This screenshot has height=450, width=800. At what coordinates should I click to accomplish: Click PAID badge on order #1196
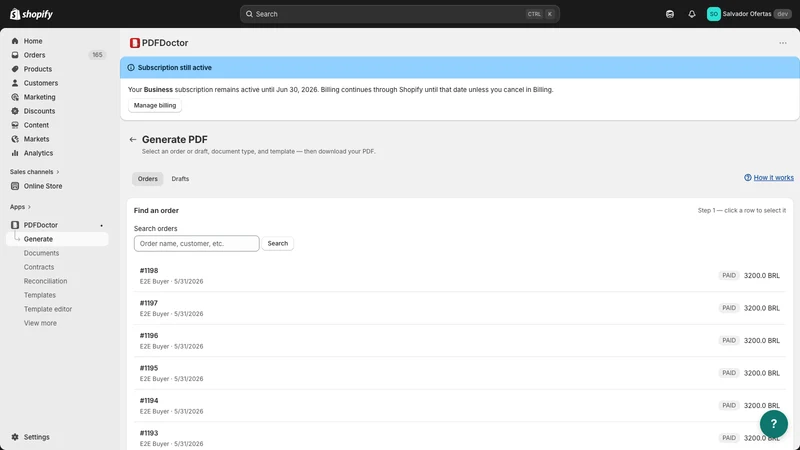click(x=729, y=340)
